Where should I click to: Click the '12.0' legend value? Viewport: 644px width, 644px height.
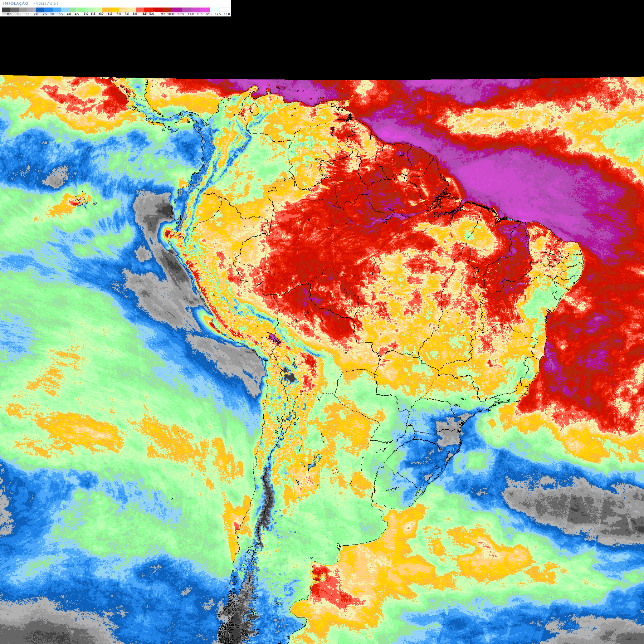click(x=208, y=14)
